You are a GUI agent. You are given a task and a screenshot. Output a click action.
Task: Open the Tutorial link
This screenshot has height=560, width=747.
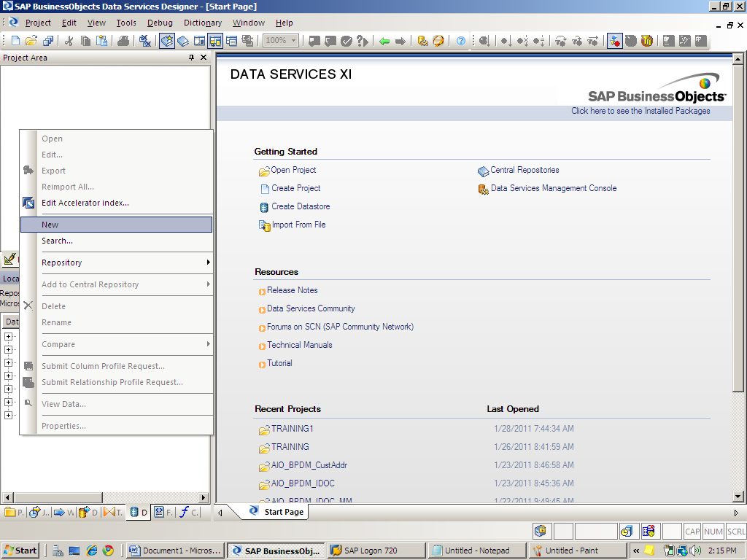pos(279,363)
